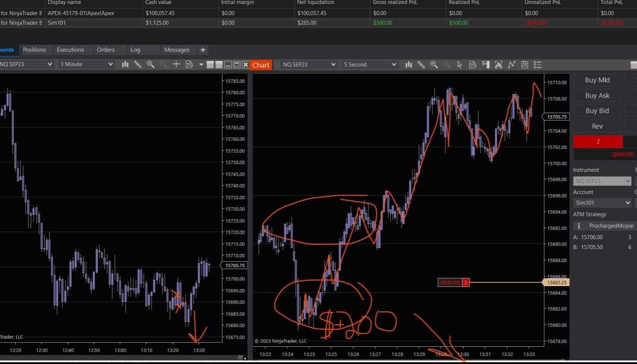
Task: Select drawing tools pencil in 1 Minute chart
Action: (x=137, y=64)
